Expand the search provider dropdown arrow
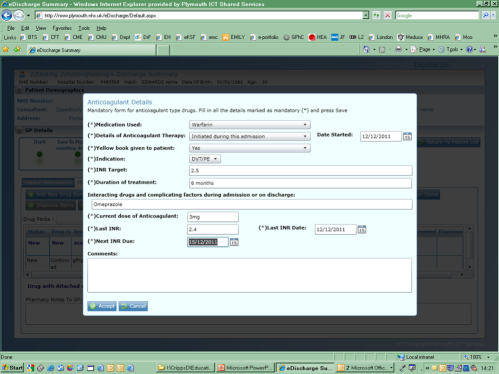The width and height of the screenshot is (499, 374). click(493, 15)
